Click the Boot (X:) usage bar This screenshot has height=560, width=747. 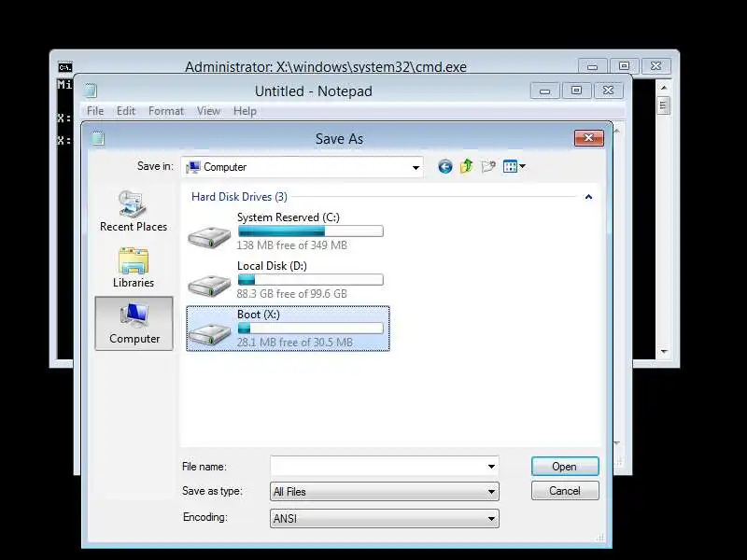tap(311, 329)
